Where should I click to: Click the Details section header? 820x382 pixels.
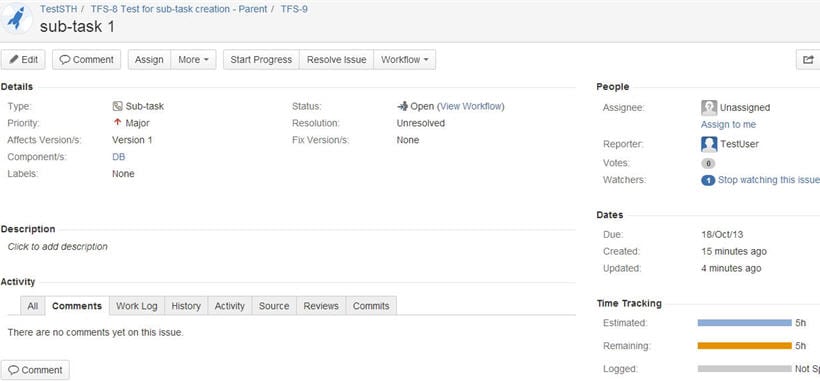pos(17,87)
